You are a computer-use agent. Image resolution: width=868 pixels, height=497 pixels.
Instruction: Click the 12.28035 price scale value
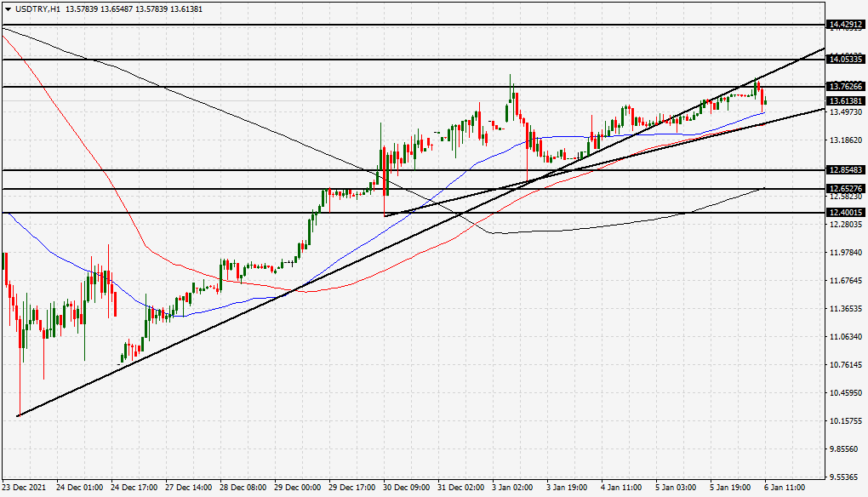pos(846,224)
